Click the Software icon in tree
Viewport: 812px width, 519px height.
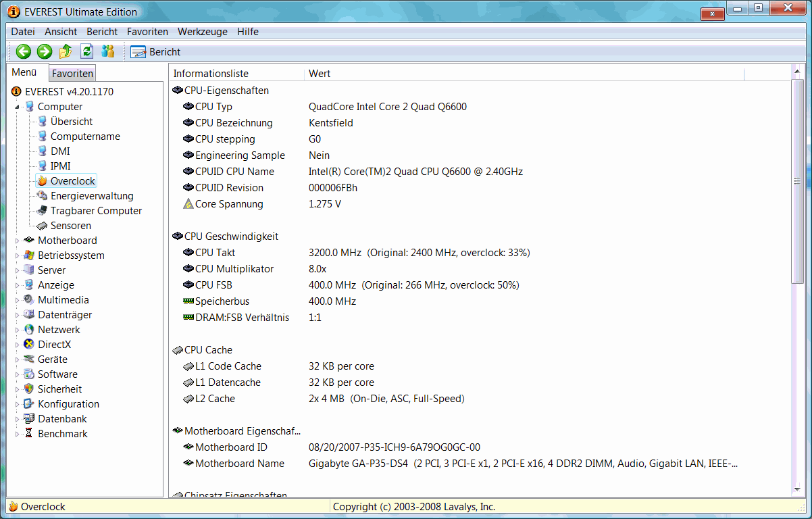pyautogui.click(x=29, y=374)
